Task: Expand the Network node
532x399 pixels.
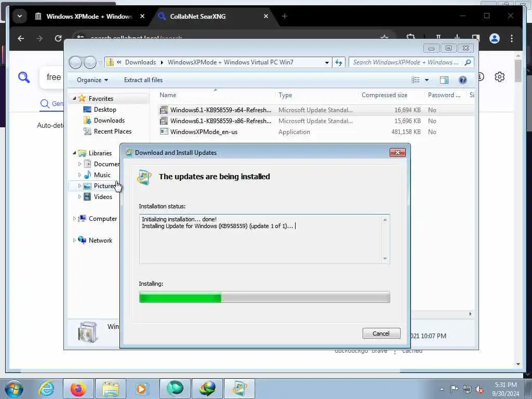Action: tap(74, 240)
